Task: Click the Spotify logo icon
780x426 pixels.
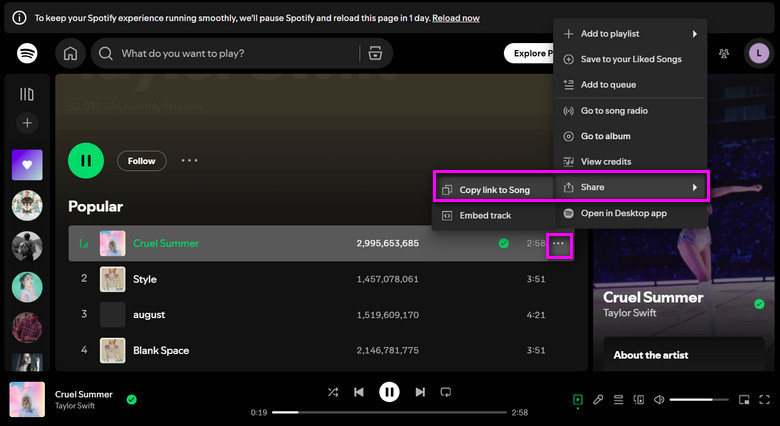Action: click(x=27, y=53)
